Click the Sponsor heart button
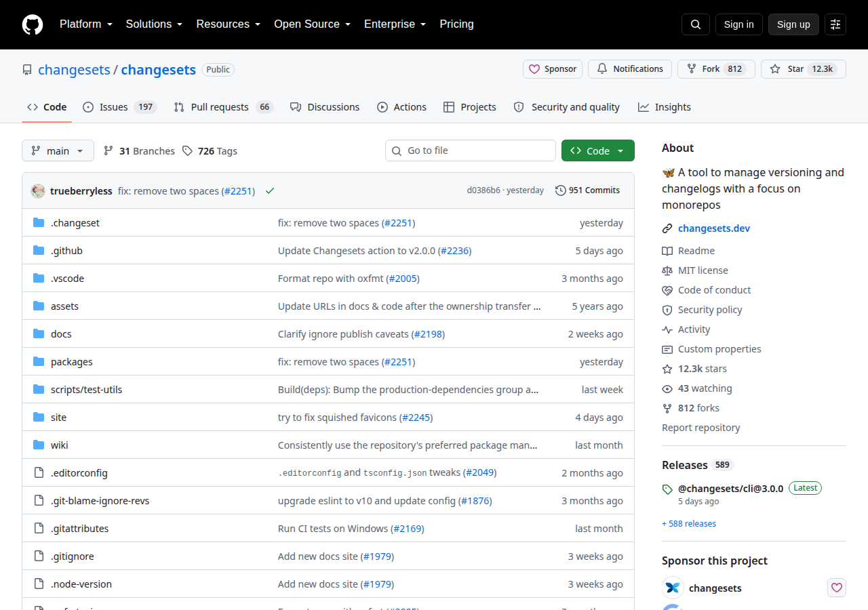868x610 pixels. click(x=553, y=69)
